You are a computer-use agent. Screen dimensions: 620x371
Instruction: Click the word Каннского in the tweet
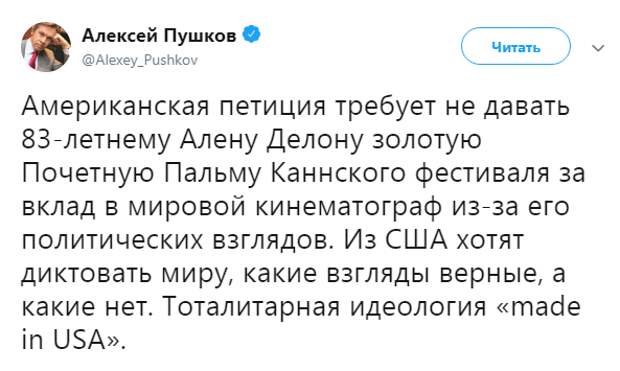point(338,173)
